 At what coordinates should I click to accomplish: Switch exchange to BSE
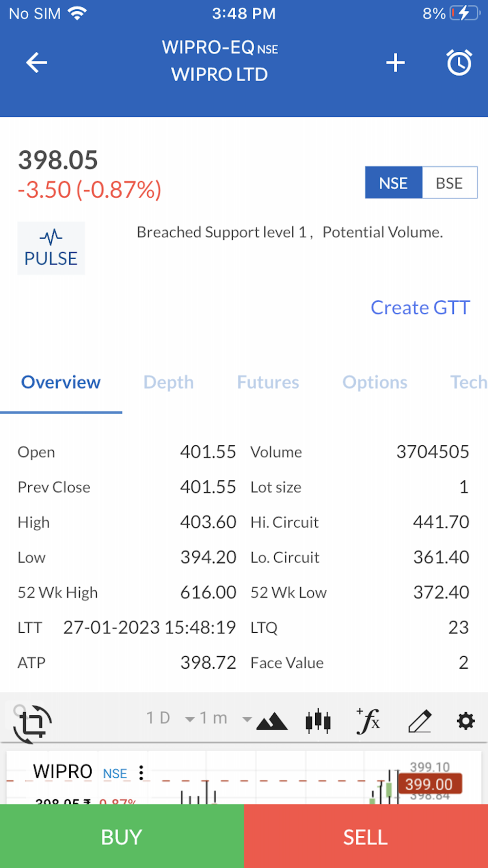click(449, 183)
